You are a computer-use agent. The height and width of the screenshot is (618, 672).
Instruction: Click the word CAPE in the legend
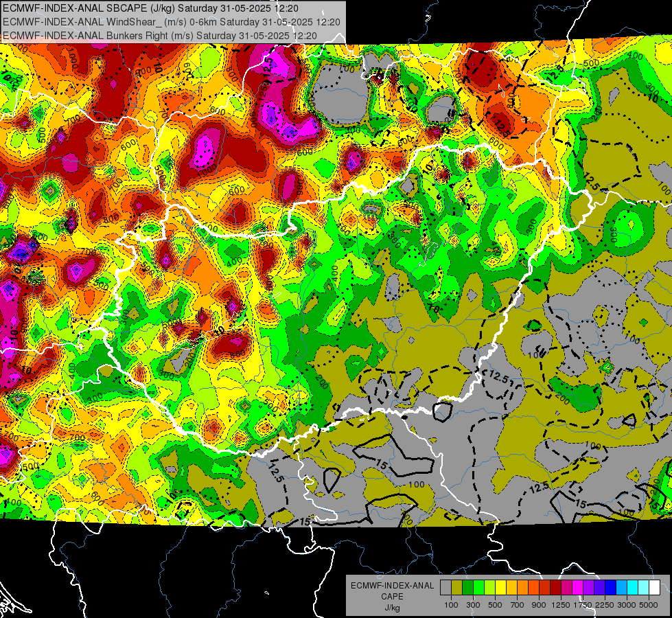pos(392,597)
